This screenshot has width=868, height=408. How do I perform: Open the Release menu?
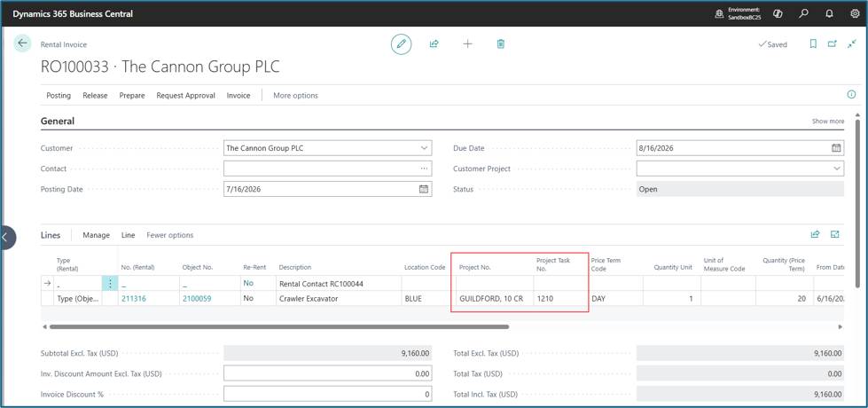coord(95,95)
